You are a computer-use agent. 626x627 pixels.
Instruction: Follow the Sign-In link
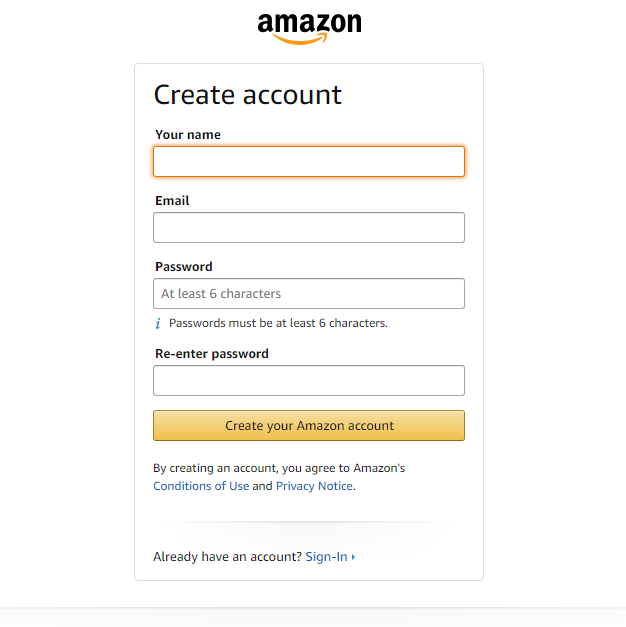click(326, 557)
